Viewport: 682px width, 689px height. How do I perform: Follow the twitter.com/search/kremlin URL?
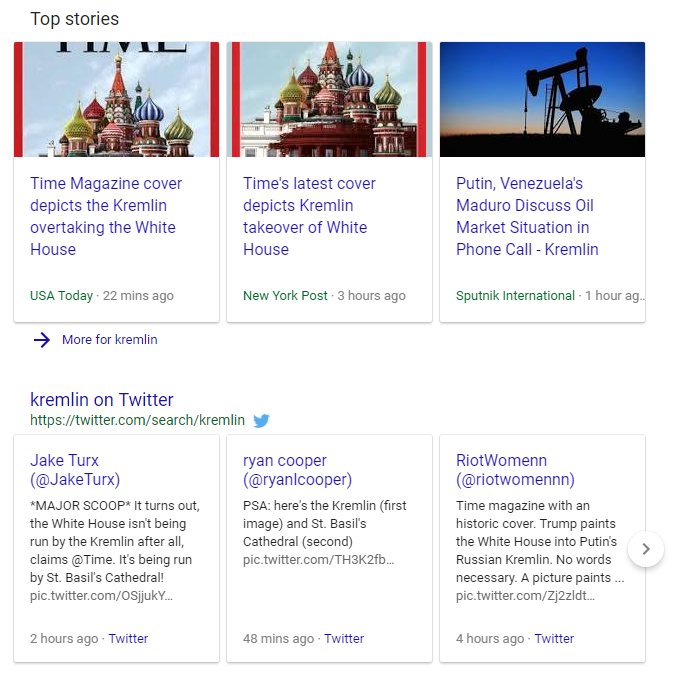click(137, 420)
